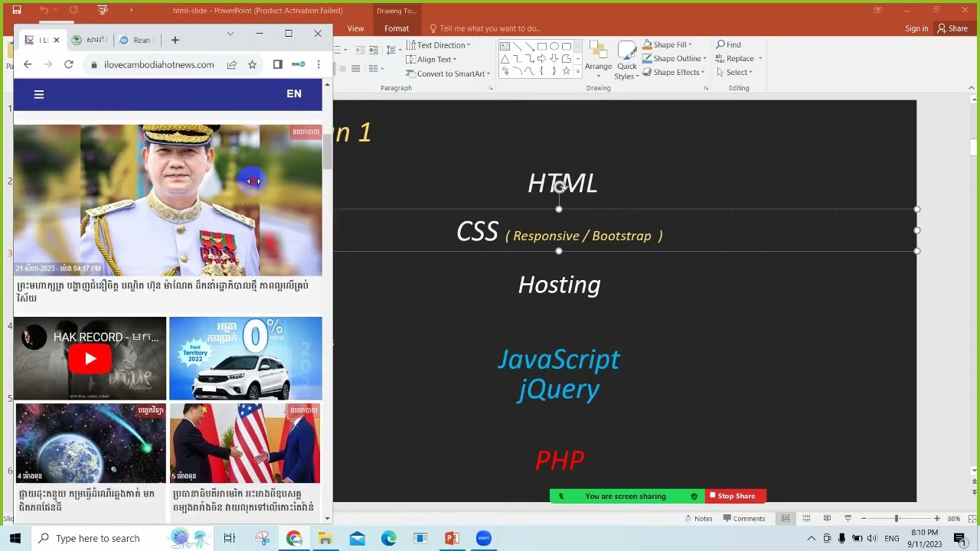
Task: Select the rectangle shape in gallery
Action: [541, 46]
